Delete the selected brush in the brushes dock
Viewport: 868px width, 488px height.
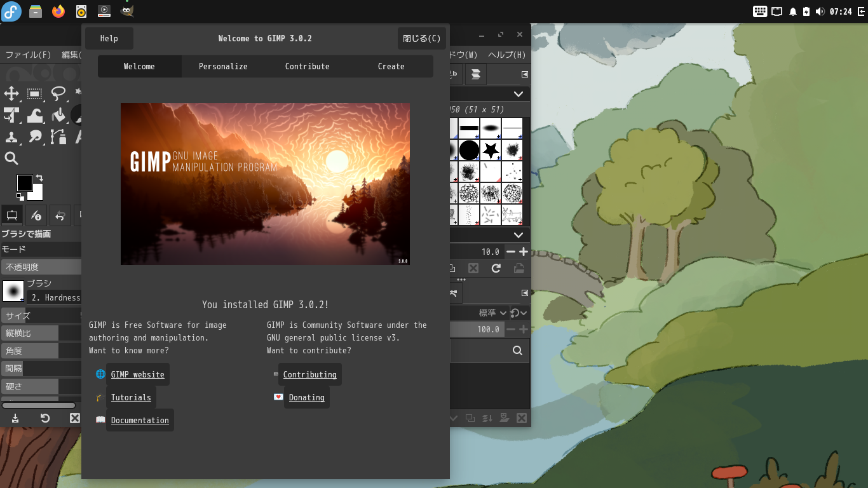pyautogui.click(x=473, y=269)
